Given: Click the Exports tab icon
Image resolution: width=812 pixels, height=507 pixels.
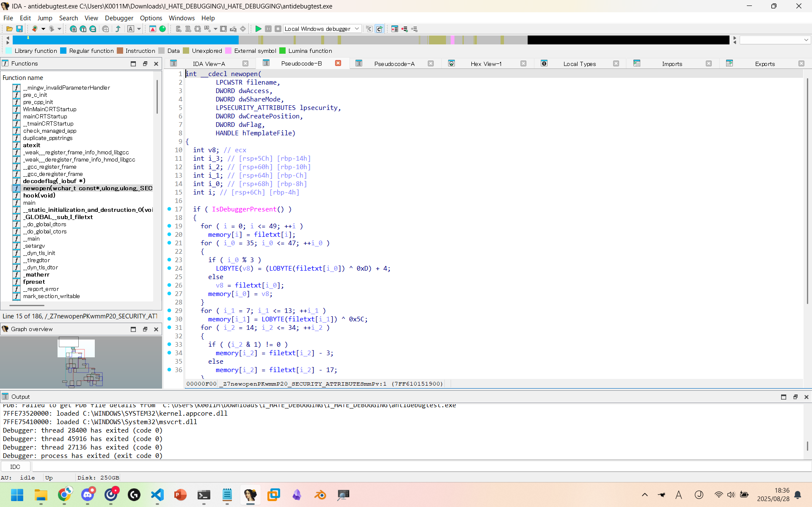Looking at the screenshot, I should click(x=729, y=63).
